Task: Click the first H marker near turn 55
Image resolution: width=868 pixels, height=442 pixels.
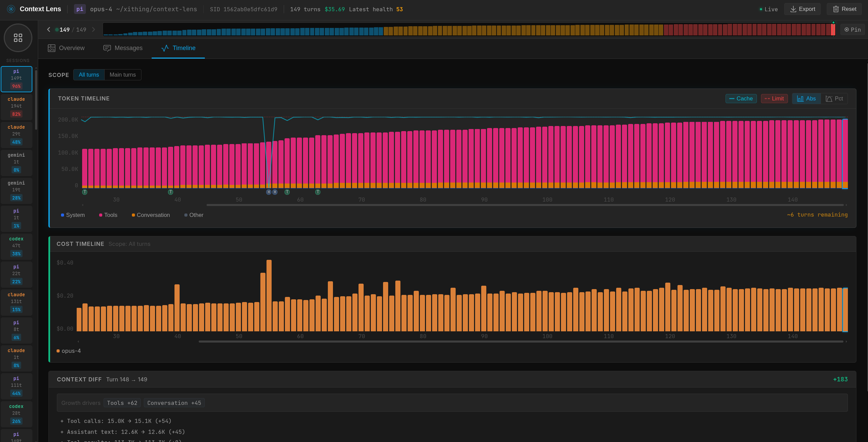Action: click(x=269, y=192)
